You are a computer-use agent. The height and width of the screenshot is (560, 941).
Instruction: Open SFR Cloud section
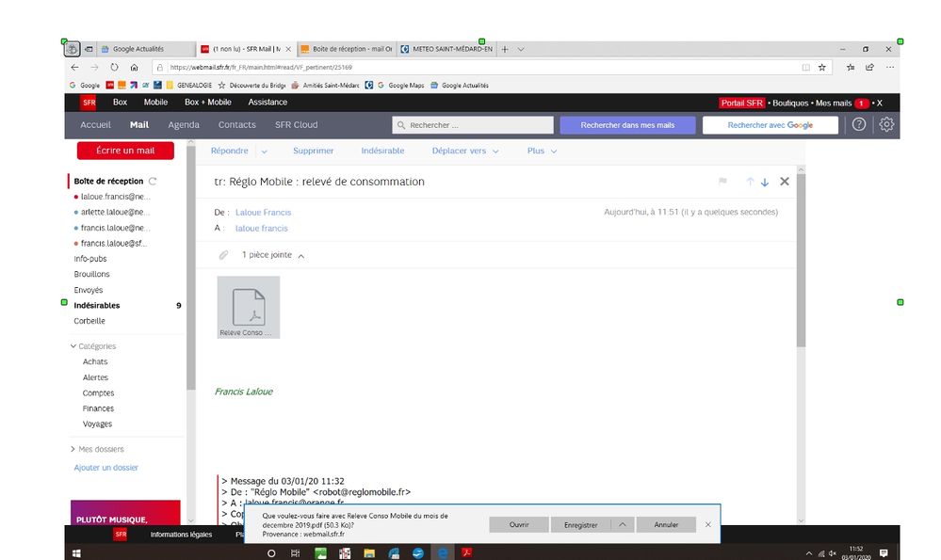(x=297, y=125)
